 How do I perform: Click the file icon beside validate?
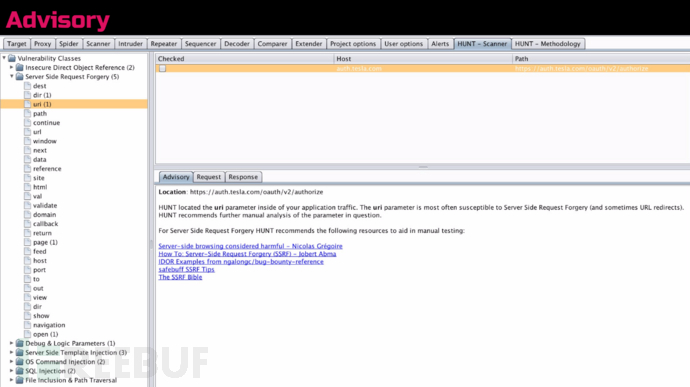pyautogui.click(x=27, y=205)
